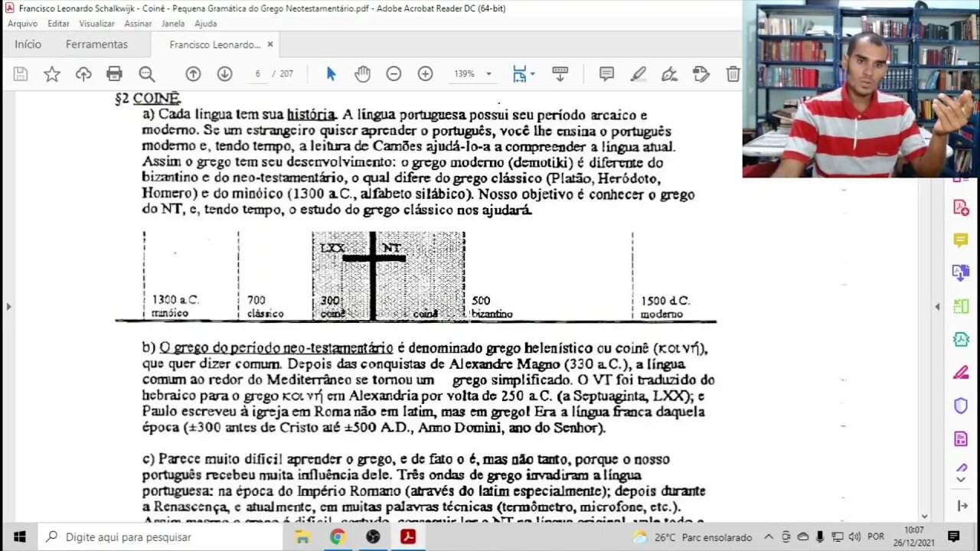This screenshot has height=551, width=980.
Task: Collapse the right tools pane with arrow-bar icon
Action: point(962,506)
